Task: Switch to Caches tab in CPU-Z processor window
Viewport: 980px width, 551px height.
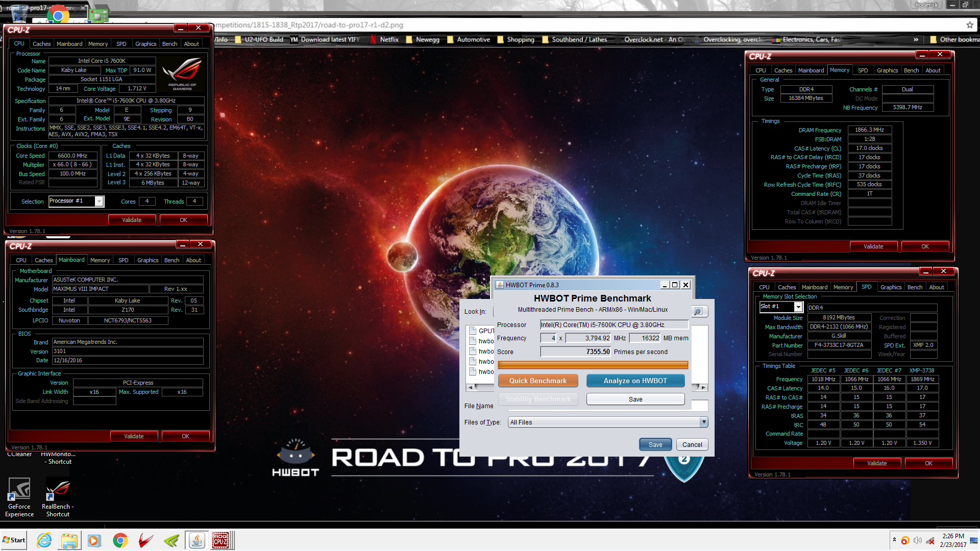Action: pos(41,44)
